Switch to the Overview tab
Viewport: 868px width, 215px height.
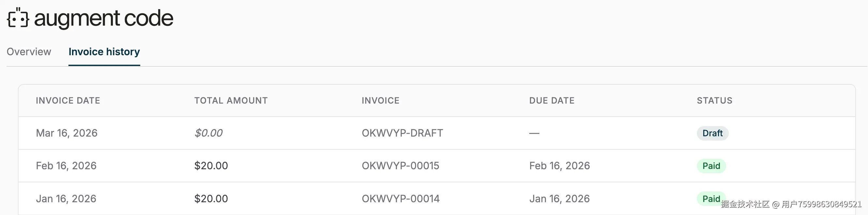coord(29,52)
